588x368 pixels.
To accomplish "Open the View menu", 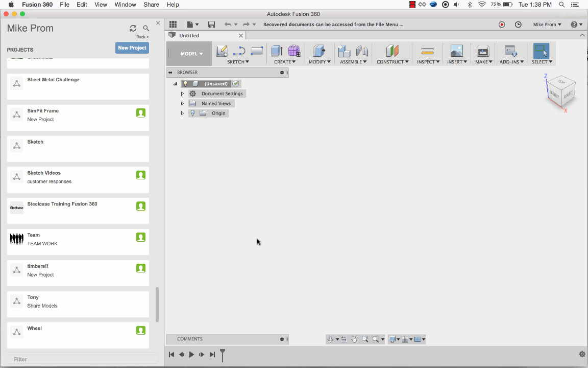I will [x=101, y=5].
